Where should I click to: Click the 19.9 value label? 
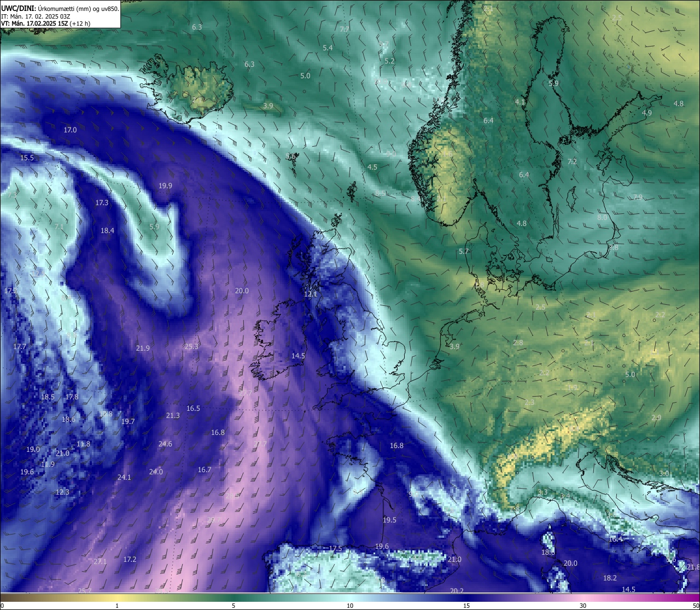[x=165, y=185]
